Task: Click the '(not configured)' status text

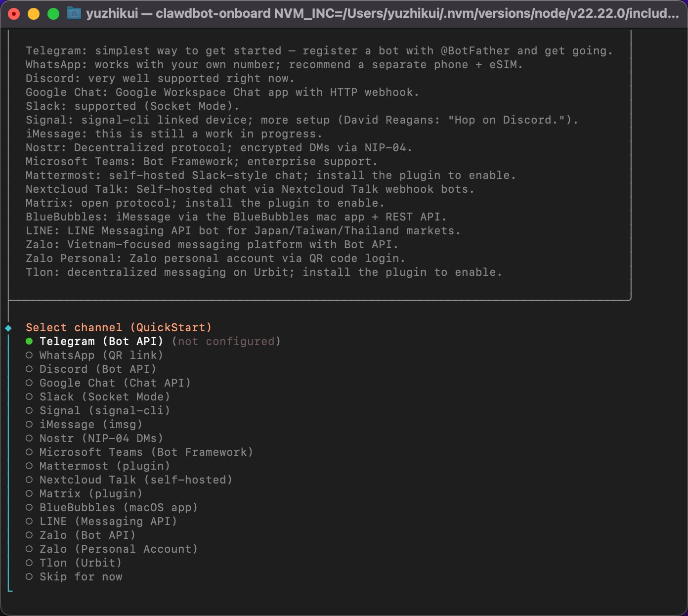Action: coord(226,342)
